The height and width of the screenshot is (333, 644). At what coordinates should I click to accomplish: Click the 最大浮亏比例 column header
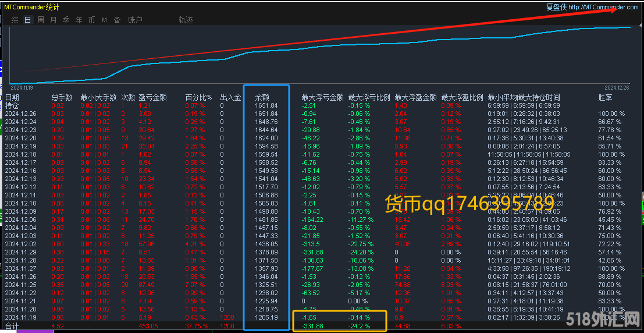pyautogui.click(x=369, y=97)
